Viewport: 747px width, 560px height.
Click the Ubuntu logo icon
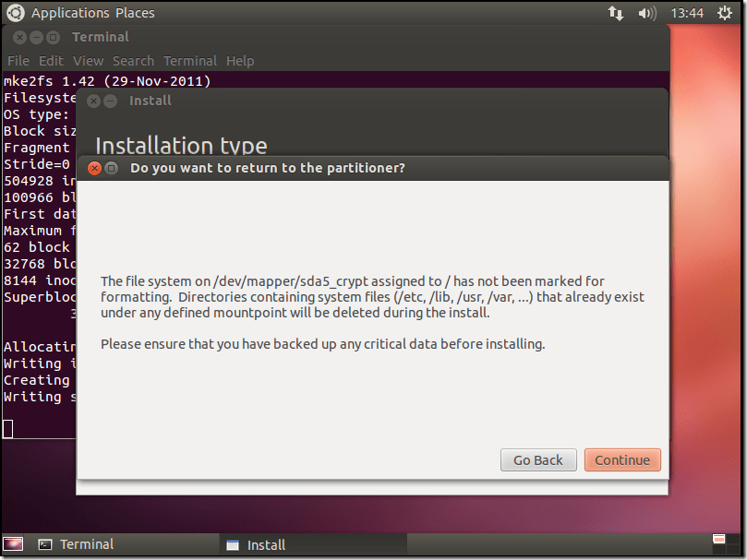pyautogui.click(x=16, y=13)
